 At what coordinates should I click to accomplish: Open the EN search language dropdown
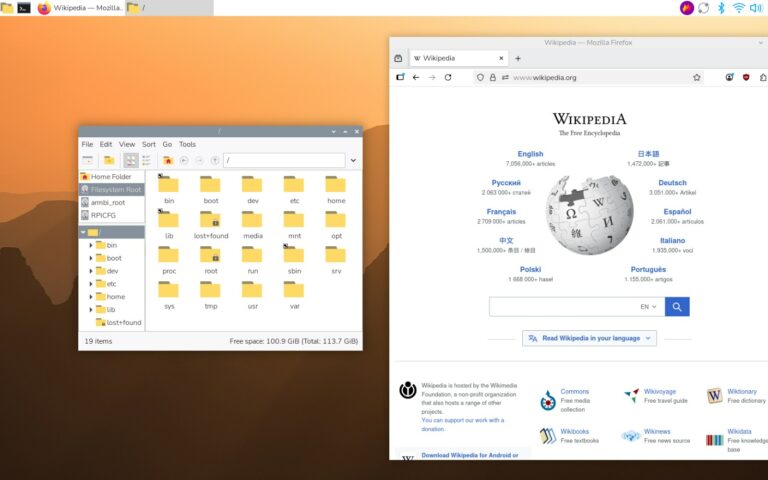point(648,307)
